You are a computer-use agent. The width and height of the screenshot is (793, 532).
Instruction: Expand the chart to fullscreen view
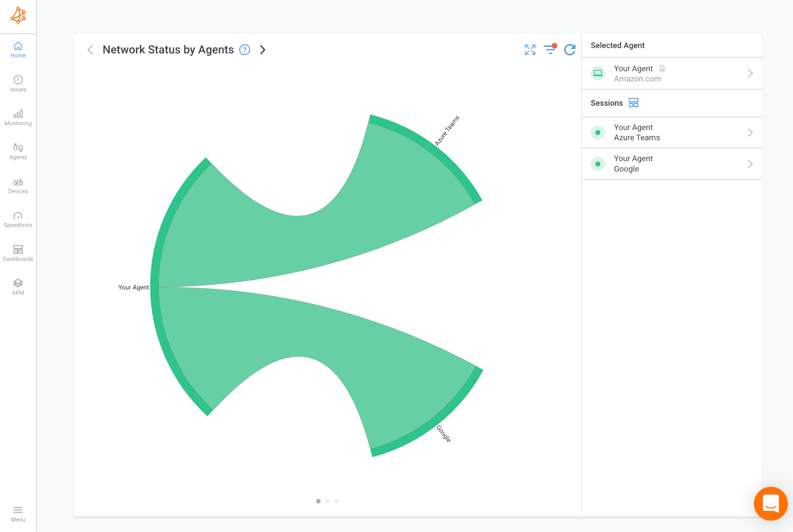[x=529, y=50]
